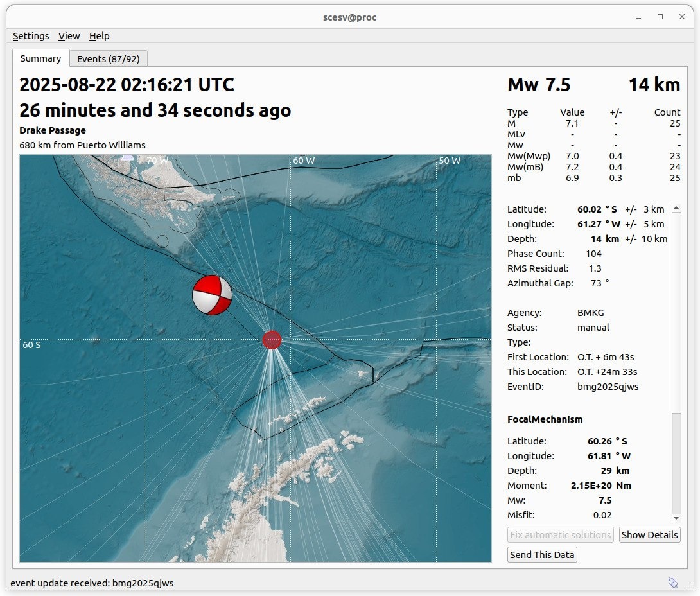Click focal mechanism depth 29 km

[615, 471]
